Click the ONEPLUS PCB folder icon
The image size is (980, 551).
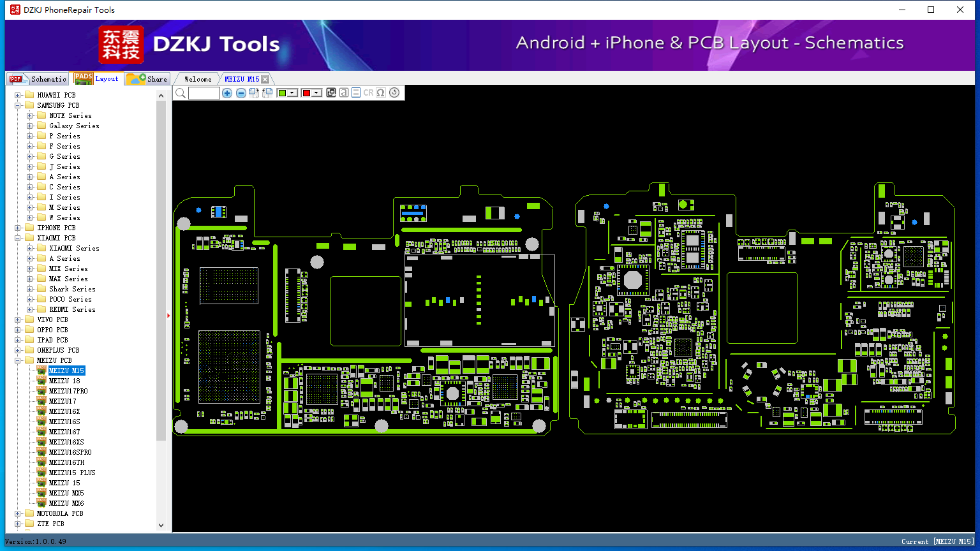29,350
